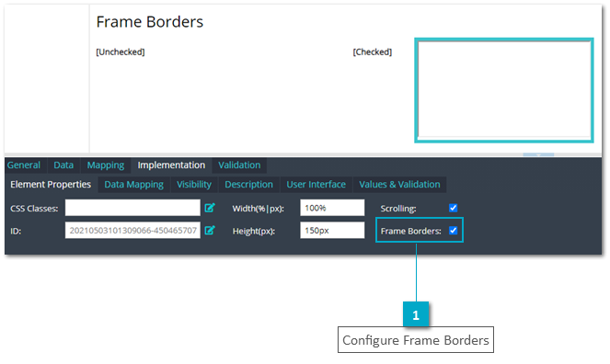Open the Validation tab
The height and width of the screenshot is (364, 610).
[x=239, y=165]
